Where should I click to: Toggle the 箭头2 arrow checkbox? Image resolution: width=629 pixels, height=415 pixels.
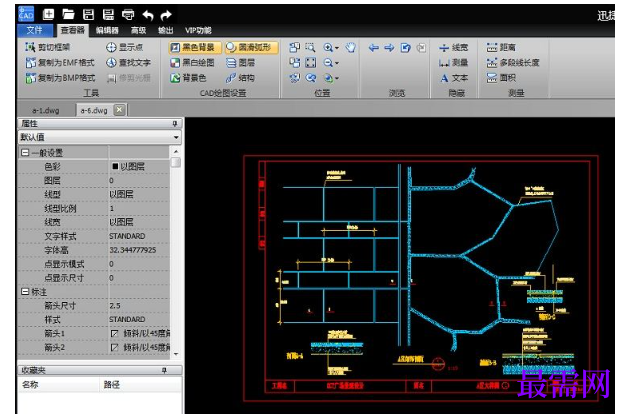pos(114,347)
